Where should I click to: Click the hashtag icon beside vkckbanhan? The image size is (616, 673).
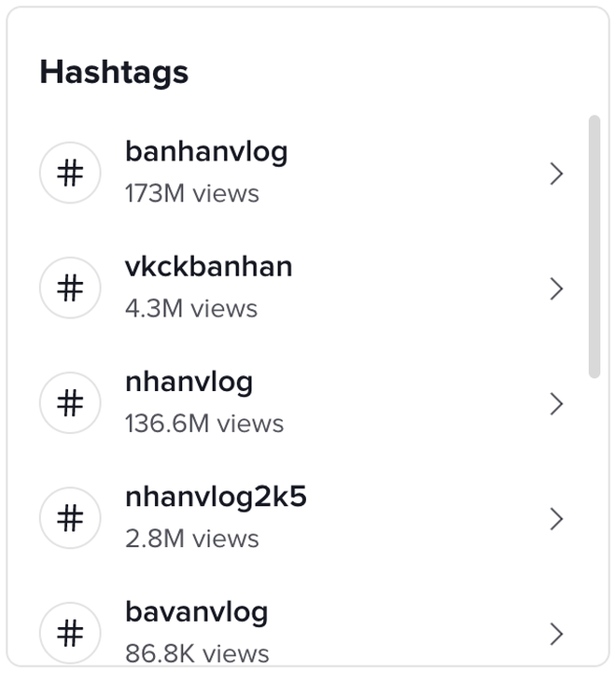click(70, 288)
